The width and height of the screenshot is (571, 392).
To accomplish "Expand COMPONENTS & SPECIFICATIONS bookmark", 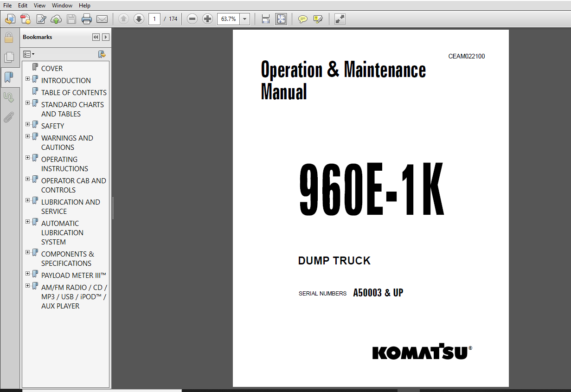I will click(x=28, y=252).
